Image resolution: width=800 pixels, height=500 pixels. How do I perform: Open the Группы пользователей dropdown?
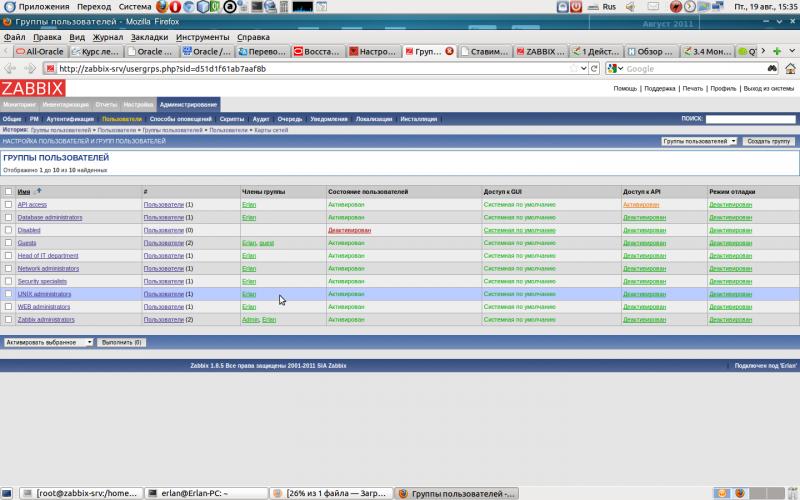coord(699,141)
